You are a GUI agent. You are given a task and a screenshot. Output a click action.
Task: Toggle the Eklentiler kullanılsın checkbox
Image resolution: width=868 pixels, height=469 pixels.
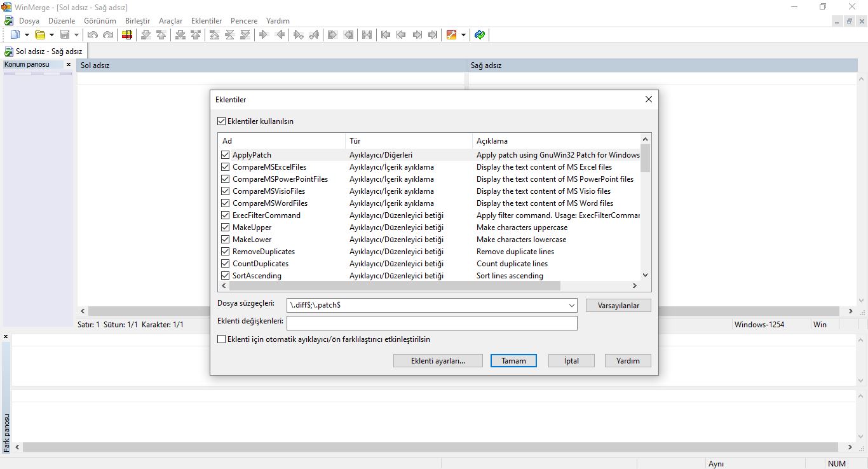(222, 121)
